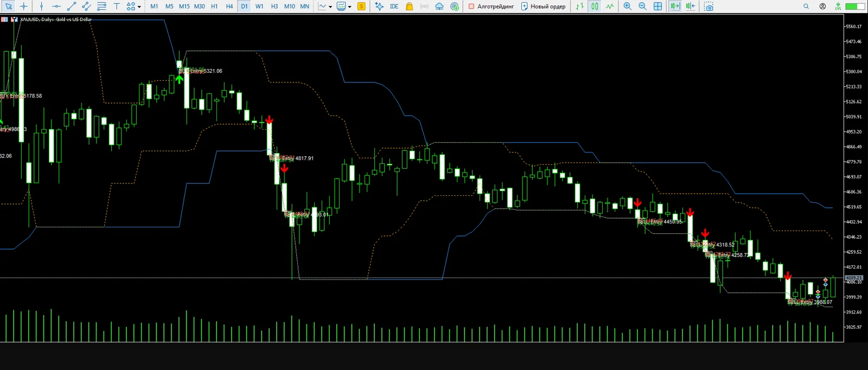Switch to the H4 timeframe
Screen dimensions: 868x370
coord(229,7)
